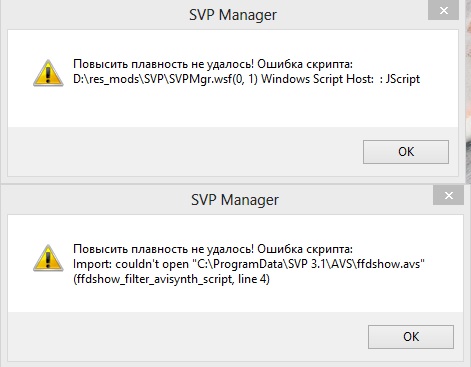This screenshot has width=471, height=367.
Task: Click the "Windows Script Host" text
Action: point(317,79)
